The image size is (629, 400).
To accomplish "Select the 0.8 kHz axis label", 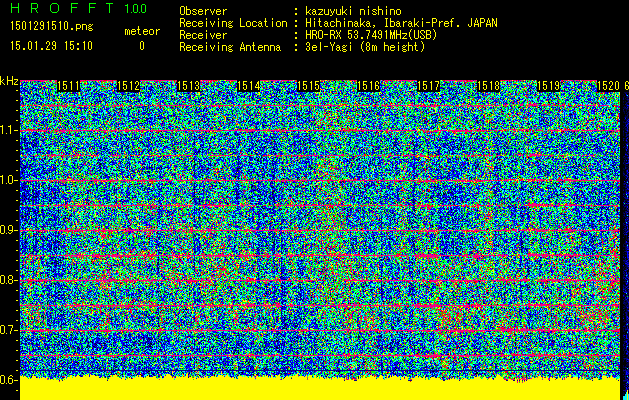I will (9, 280).
